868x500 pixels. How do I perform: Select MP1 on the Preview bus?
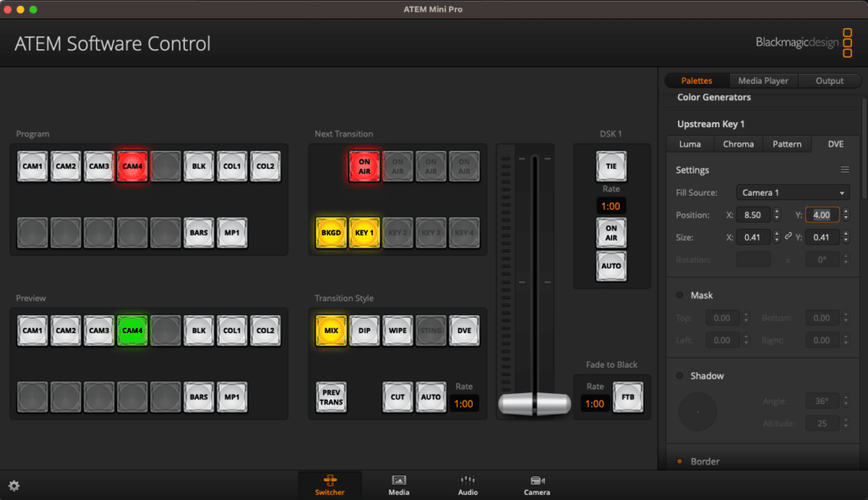tap(231, 397)
